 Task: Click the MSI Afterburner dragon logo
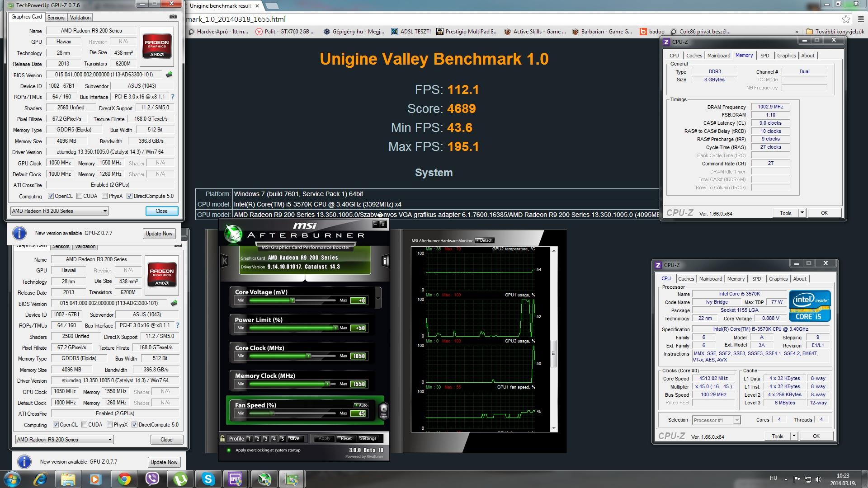point(234,234)
